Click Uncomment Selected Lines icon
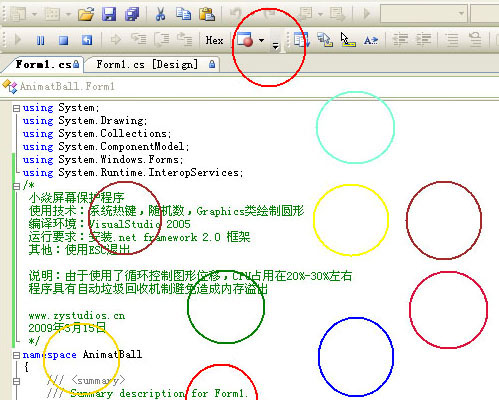 point(475,39)
